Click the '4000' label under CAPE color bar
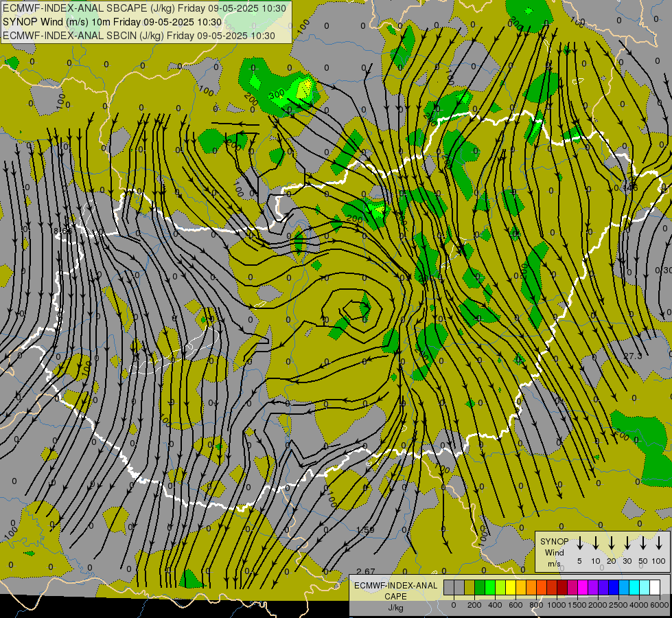The image size is (672, 618). pyautogui.click(x=639, y=605)
